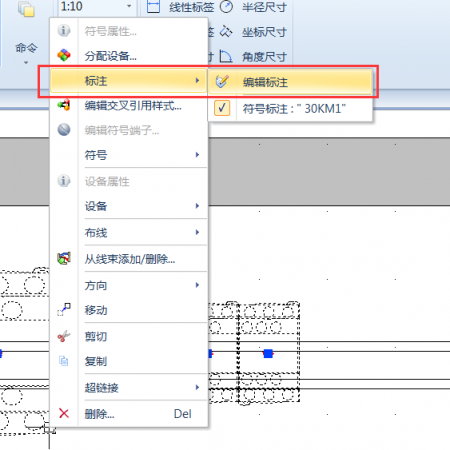Expand the 方向 submenu
Screen dimensions: 450x450
[x=145, y=285]
